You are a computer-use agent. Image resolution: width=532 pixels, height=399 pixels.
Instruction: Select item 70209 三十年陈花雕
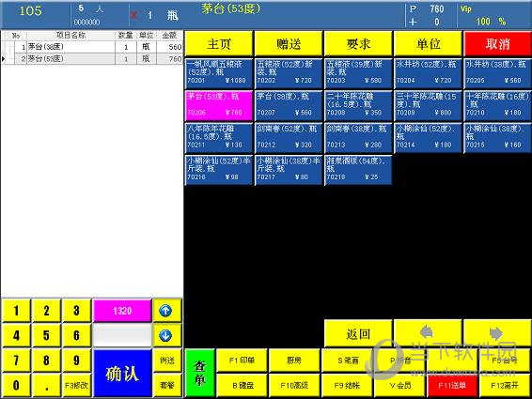tap(429, 105)
